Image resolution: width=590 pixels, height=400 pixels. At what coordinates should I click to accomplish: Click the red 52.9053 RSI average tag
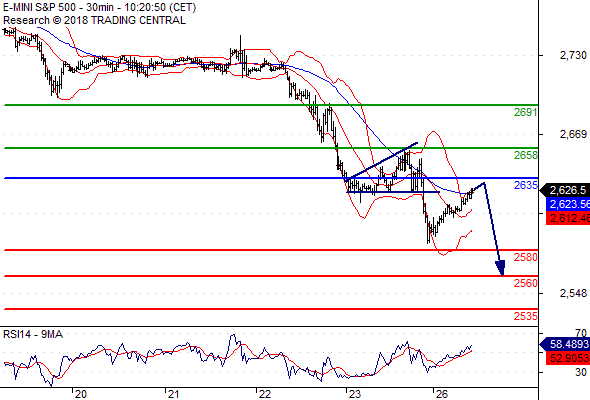(x=568, y=358)
